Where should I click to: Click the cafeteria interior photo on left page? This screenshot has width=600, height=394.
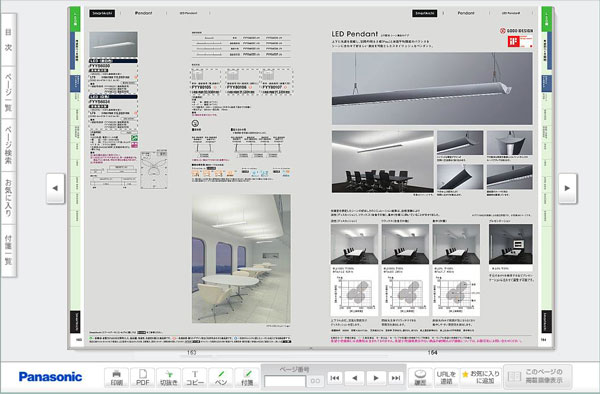[x=241, y=259]
